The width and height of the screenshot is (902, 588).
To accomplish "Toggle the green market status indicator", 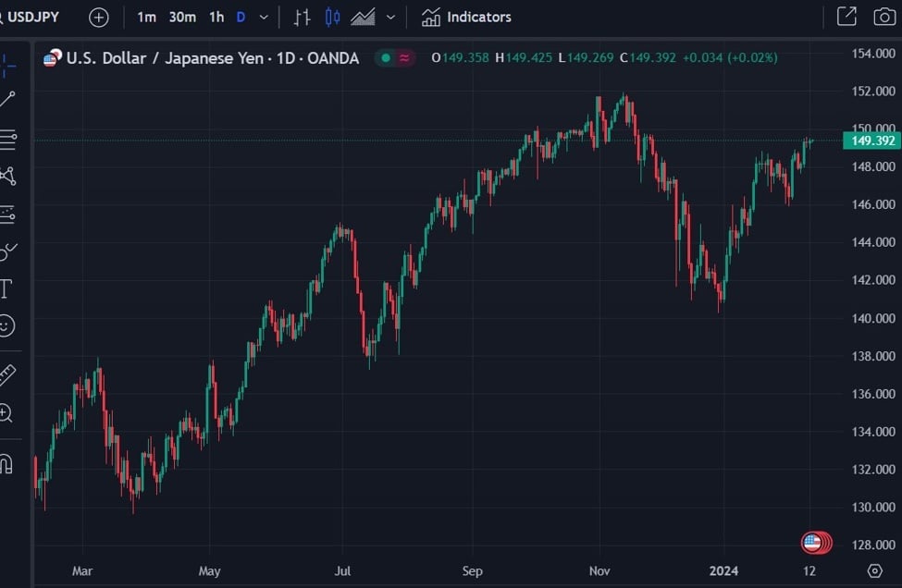I will [x=386, y=58].
